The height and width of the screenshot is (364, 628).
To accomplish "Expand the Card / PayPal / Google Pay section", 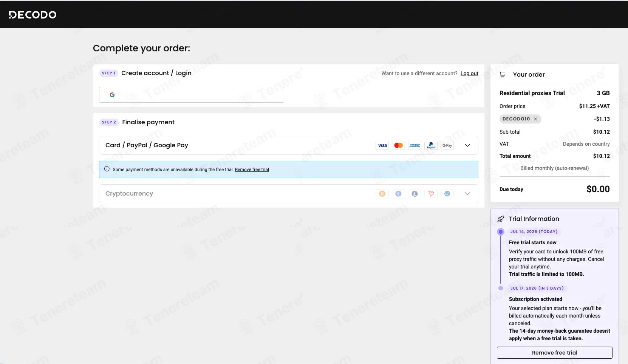I will coord(467,145).
